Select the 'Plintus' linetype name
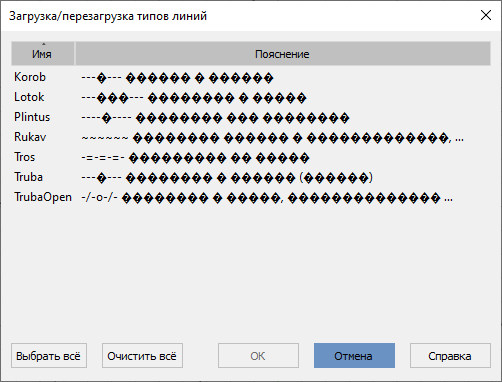The image size is (502, 382). click(x=32, y=117)
